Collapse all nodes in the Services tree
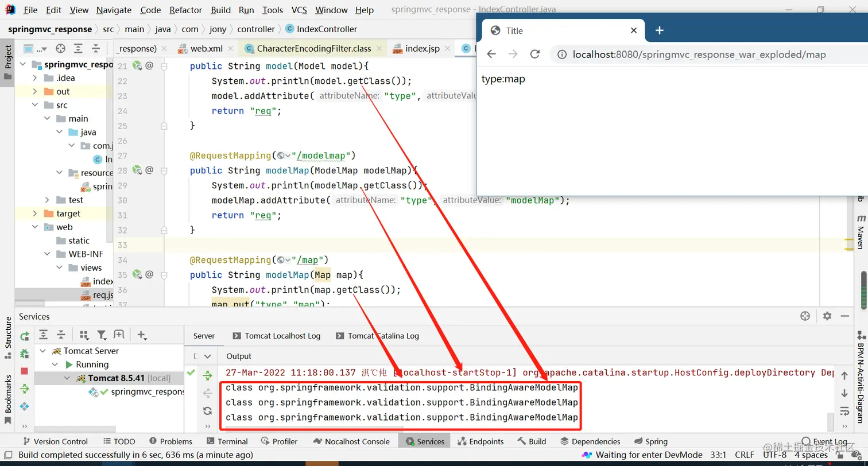 point(61,335)
